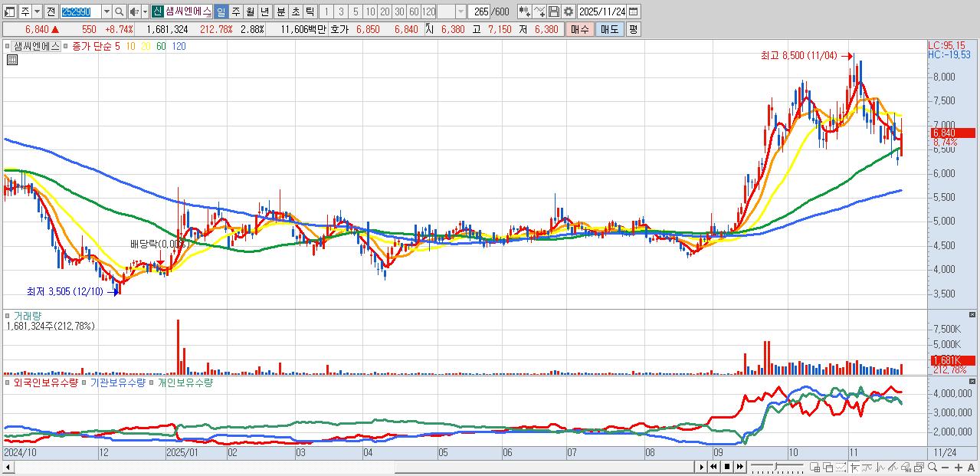Click the 종가 단순 moving average legend
Viewport: 980px width, 476px height.
tap(91, 46)
